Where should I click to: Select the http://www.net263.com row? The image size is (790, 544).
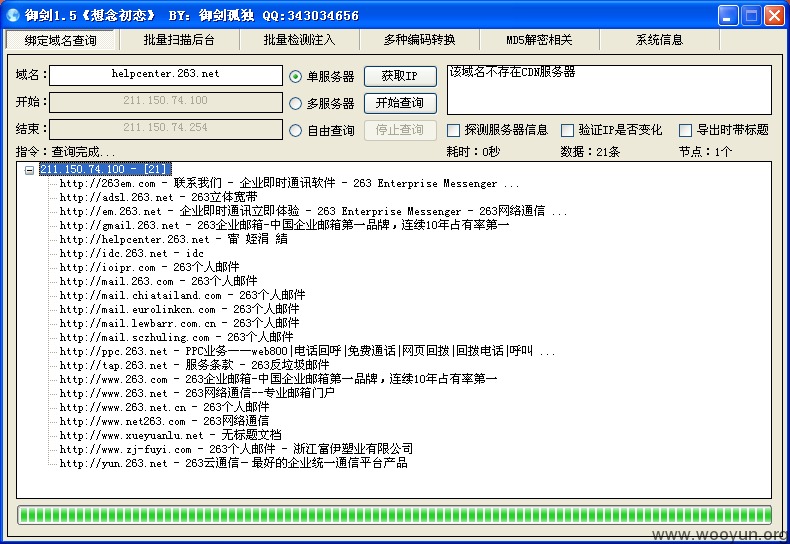pos(164,422)
